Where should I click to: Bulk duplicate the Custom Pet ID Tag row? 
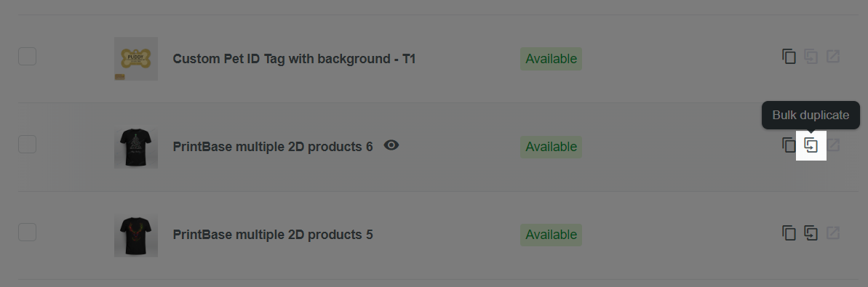click(x=811, y=57)
